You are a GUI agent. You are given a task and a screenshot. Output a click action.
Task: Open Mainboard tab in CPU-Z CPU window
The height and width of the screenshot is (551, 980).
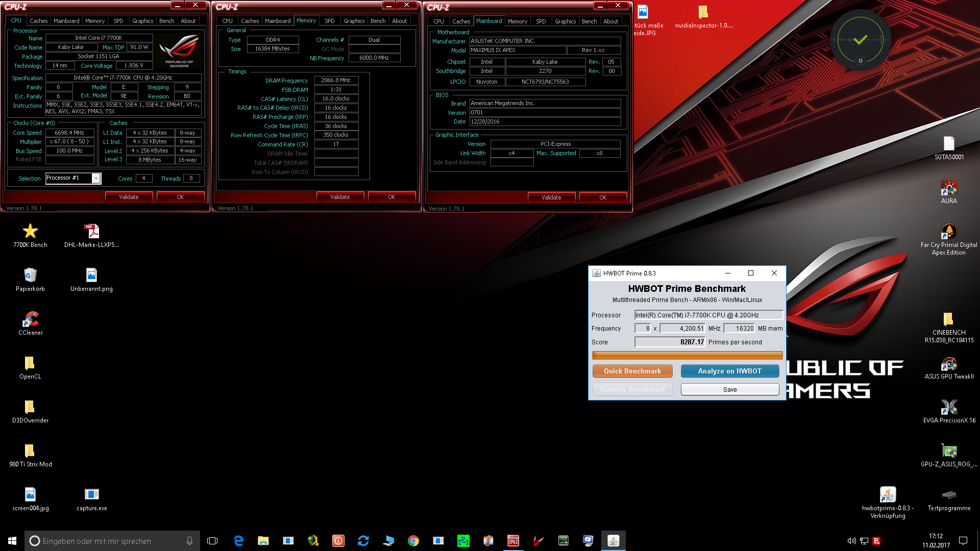(x=66, y=21)
